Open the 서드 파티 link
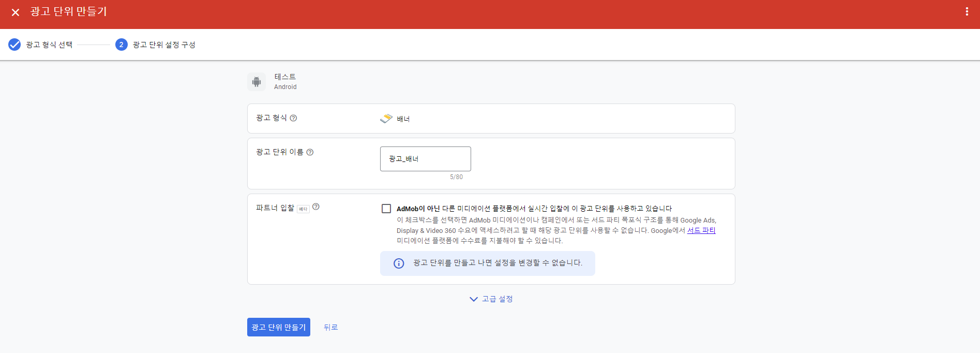Viewport: 980px width, 353px height. tap(701, 230)
